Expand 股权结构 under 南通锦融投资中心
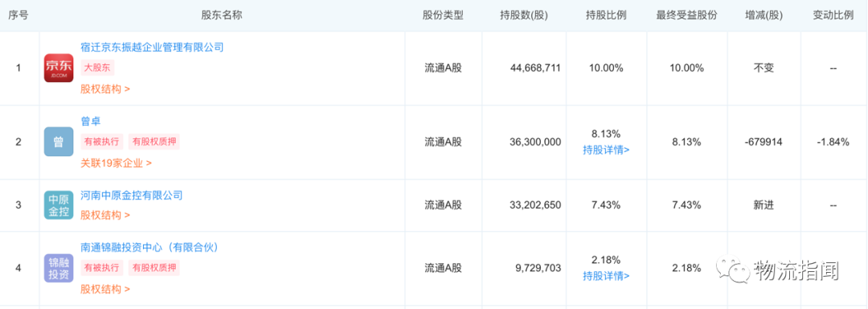Screen dimensions: 868x309 105,289
